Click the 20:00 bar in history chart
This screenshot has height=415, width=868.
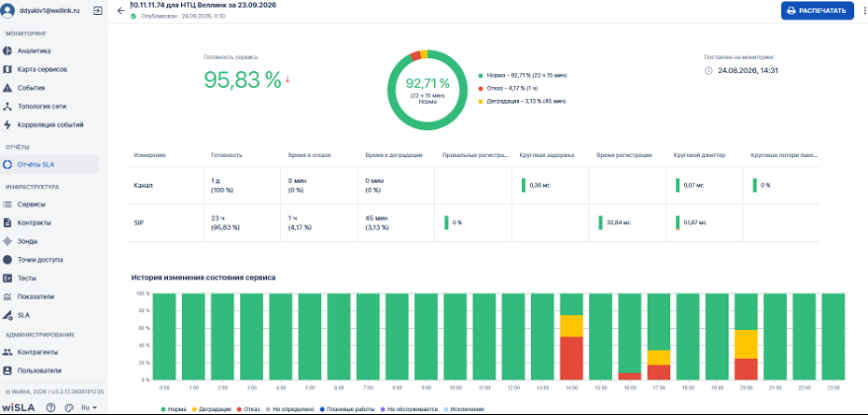tap(746, 337)
